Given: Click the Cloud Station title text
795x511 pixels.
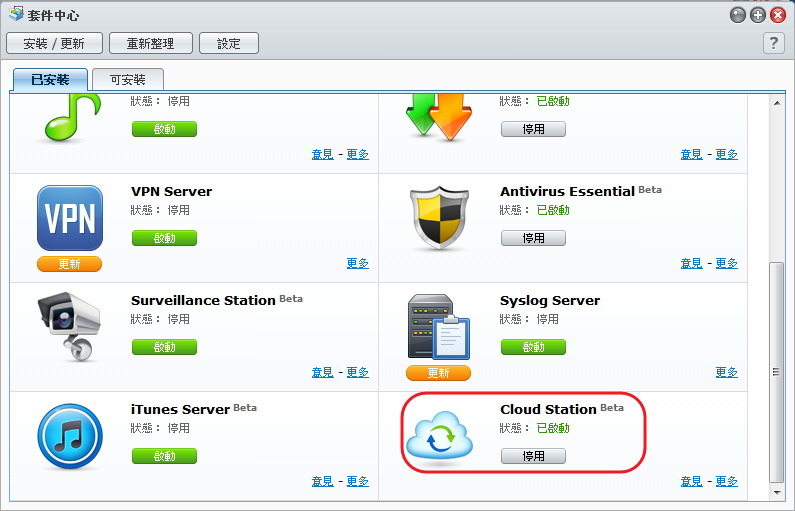Looking at the screenshot, I should (548, 410).
